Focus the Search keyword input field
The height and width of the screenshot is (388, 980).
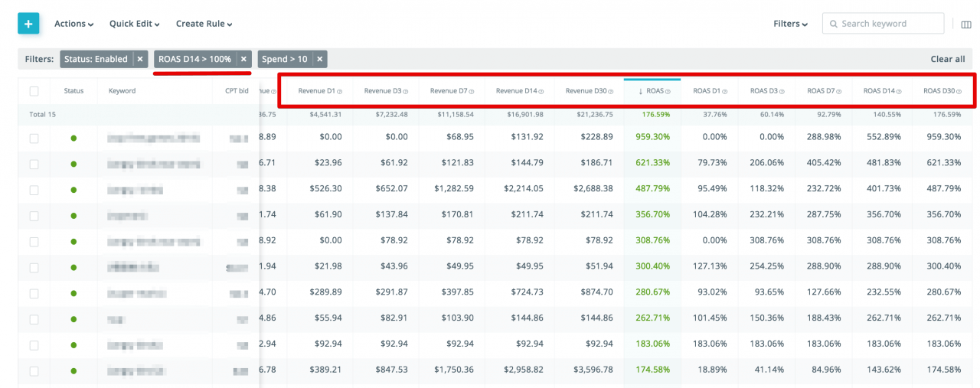coord(888,24)
